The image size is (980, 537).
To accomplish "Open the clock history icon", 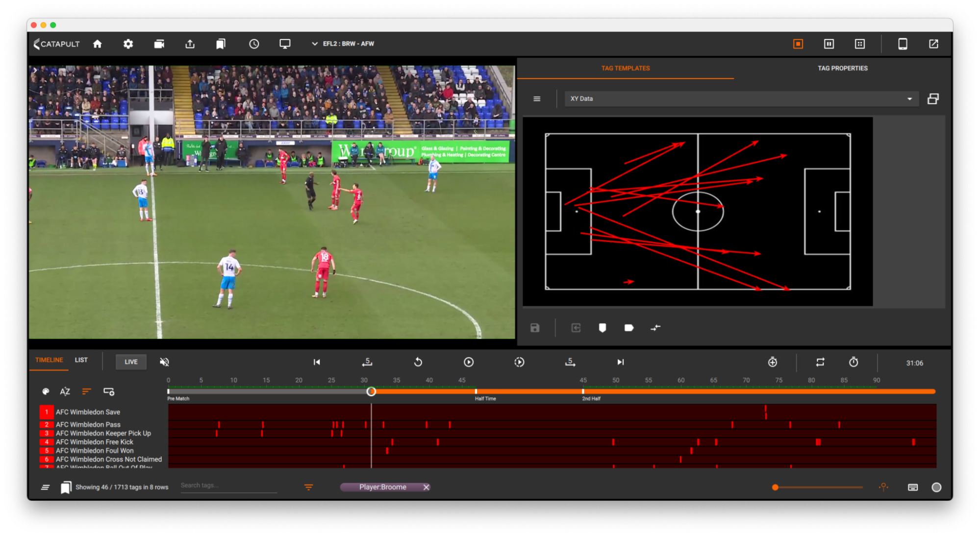I will [254, 44].
